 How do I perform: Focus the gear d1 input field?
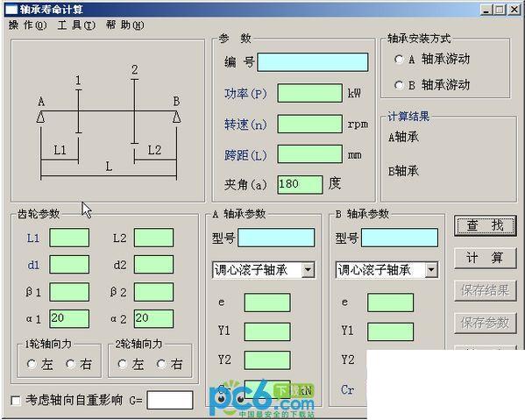click(69, 265)
